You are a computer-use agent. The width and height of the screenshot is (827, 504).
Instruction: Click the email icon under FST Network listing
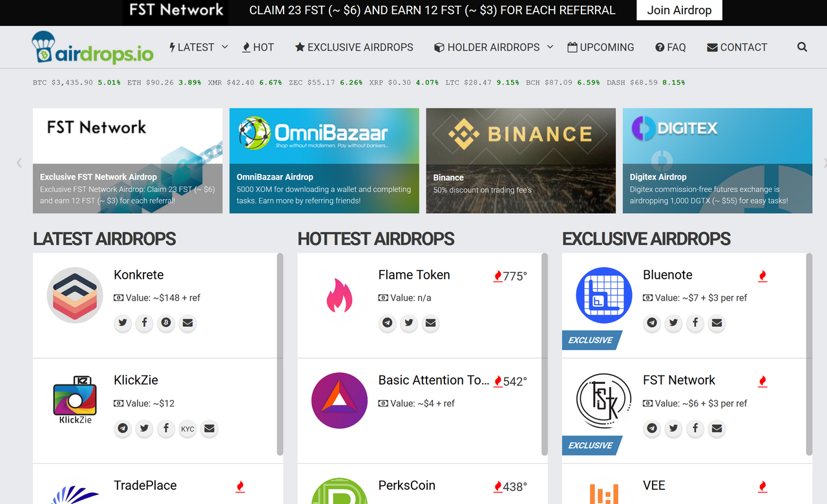[717, 428]
